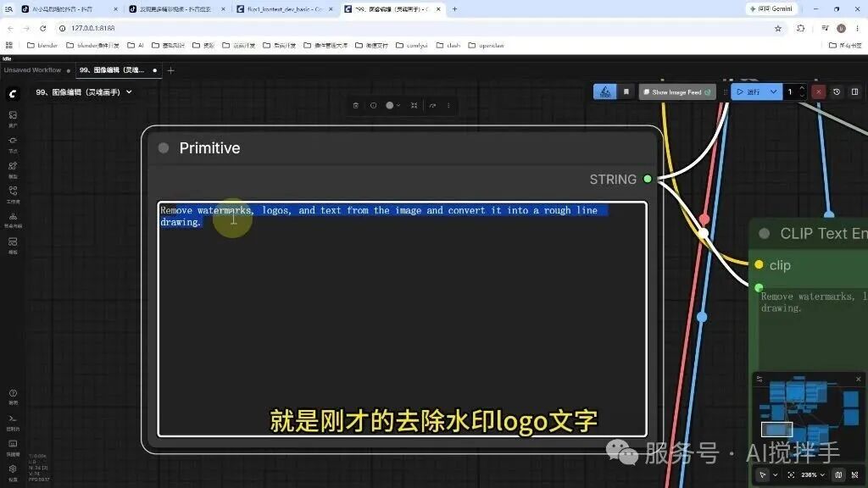
Task: Click the minimap viewport rectangle
Action: (x=776, y=430)
